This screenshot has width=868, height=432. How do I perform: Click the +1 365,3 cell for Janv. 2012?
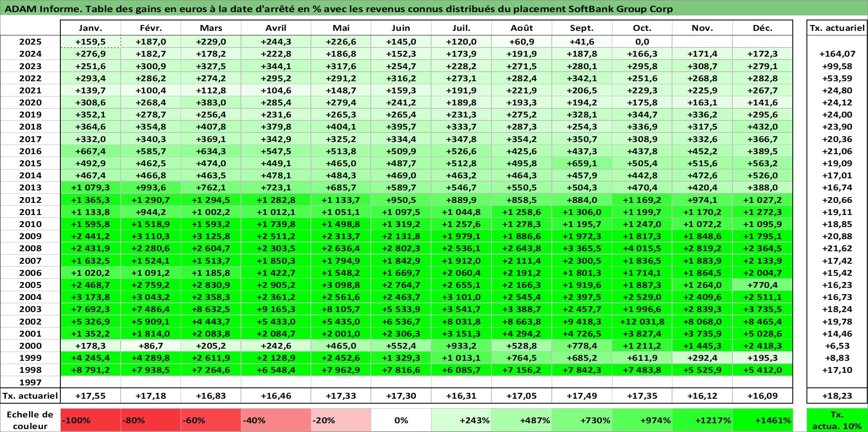point(91,200)
